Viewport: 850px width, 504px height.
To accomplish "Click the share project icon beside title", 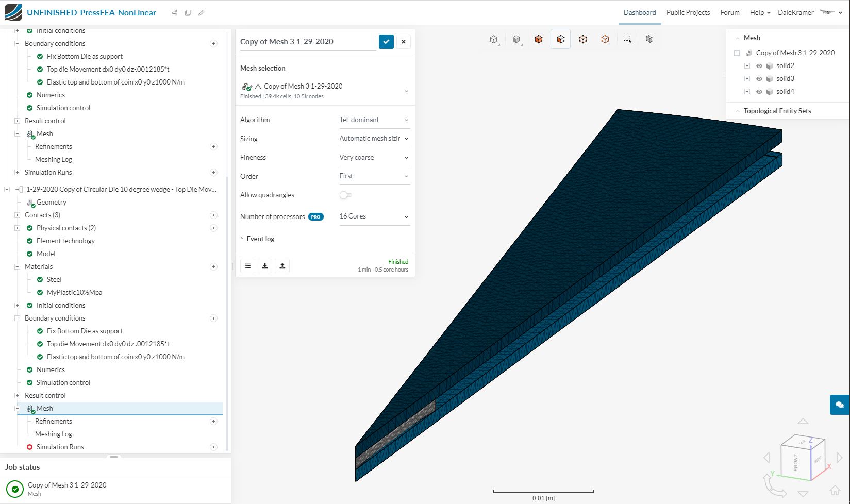I will (174, 13).
